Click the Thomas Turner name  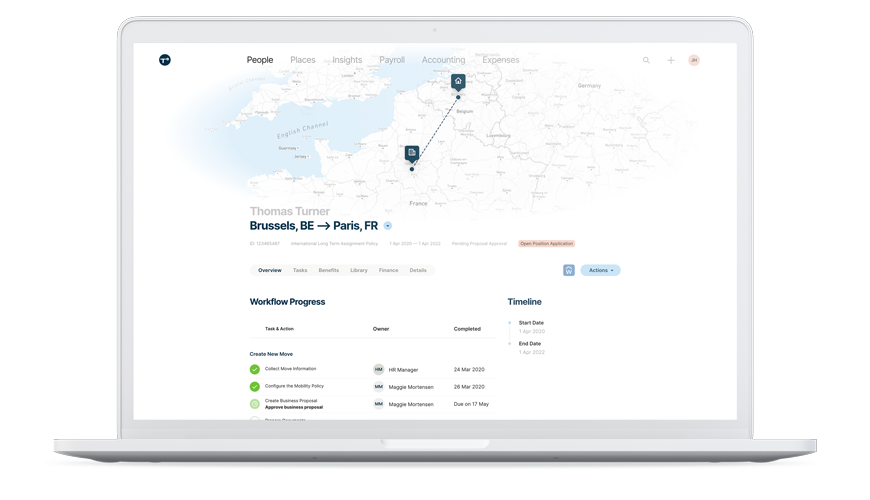click(290, 211)
